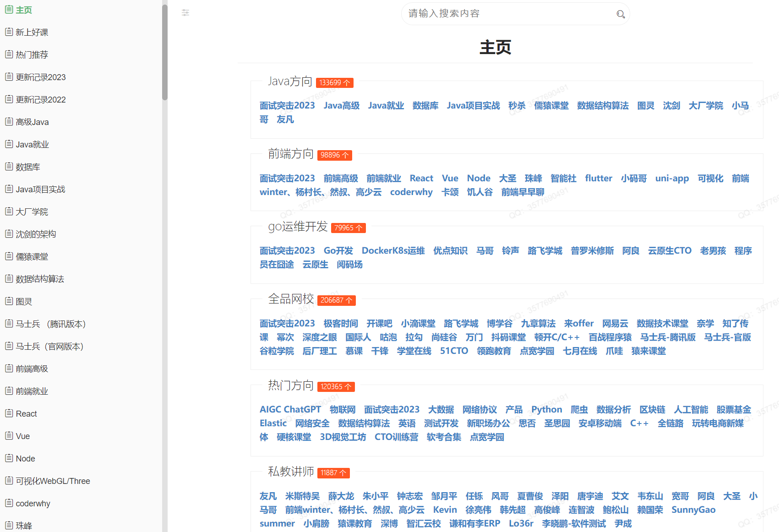779x532 pixels.
Task: Click the document icon beside 马士兵（官网版本）
Action: 9,346
